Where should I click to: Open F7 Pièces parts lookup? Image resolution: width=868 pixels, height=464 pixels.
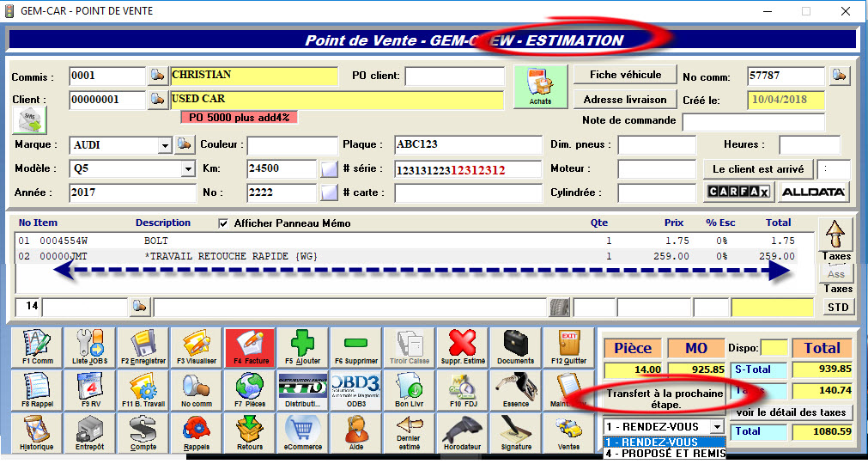[250, 390]
